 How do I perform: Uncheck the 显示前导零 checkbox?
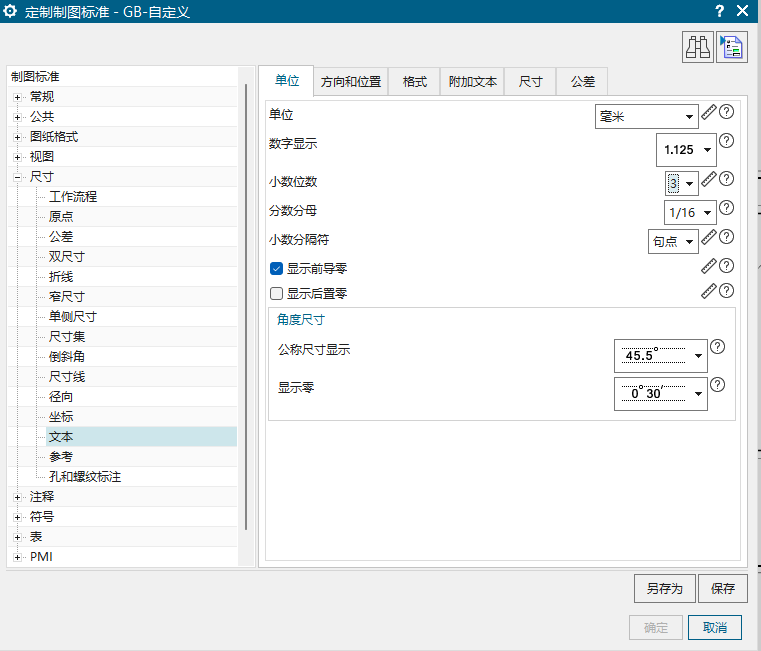click(276, 268)
